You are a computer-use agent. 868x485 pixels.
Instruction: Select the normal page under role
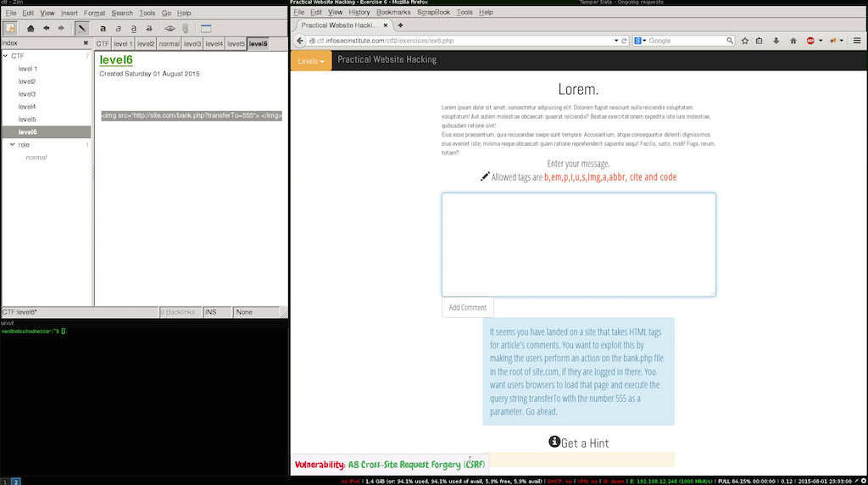(x=36, y=157)
